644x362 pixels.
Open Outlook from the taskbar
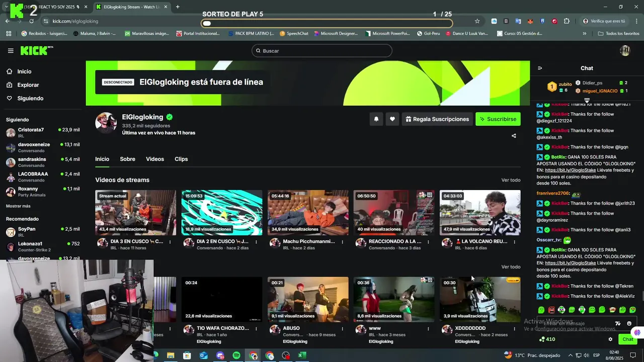204,355
